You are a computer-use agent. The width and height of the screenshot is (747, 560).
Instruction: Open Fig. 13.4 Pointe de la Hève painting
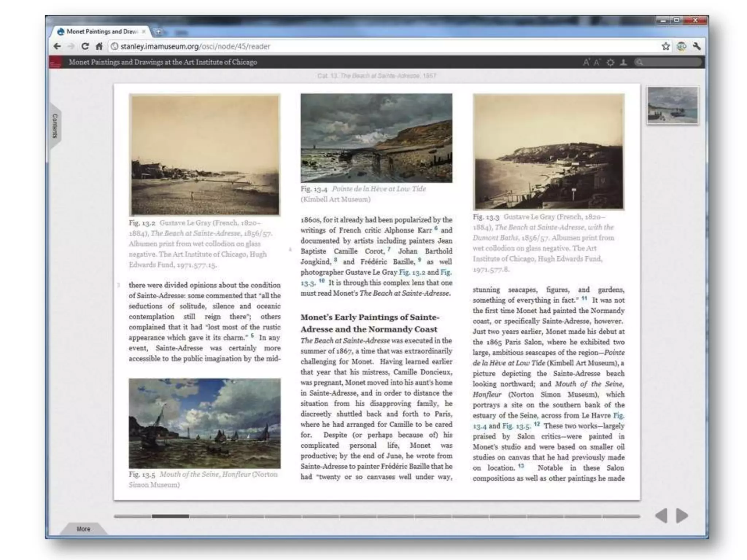coord(376,138)
